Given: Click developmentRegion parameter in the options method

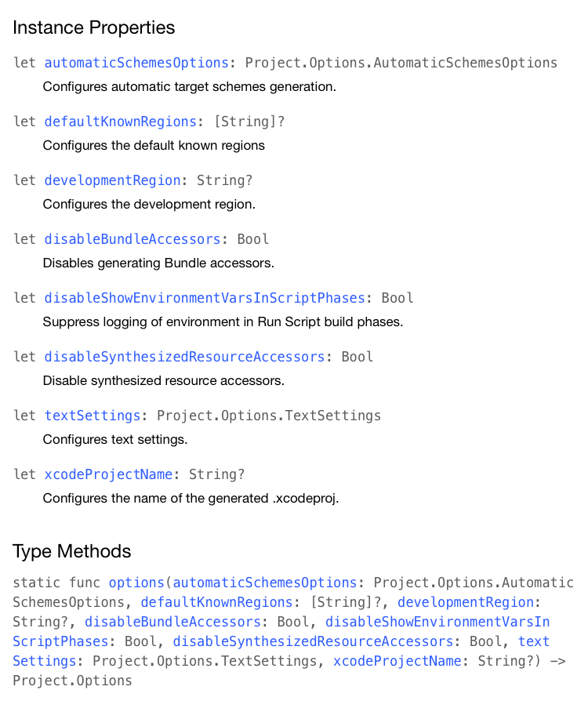Looking at the screenshot, I should 466,602.
